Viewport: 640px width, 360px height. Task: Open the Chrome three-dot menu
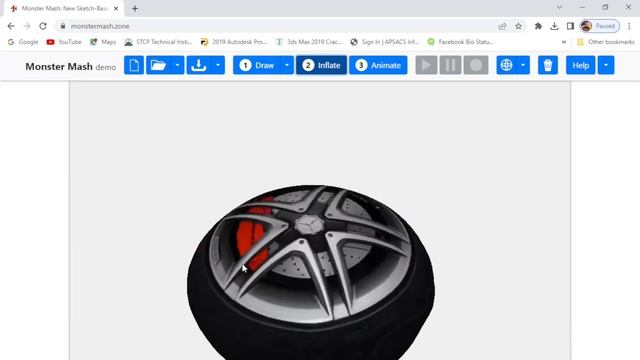(629, 26)
